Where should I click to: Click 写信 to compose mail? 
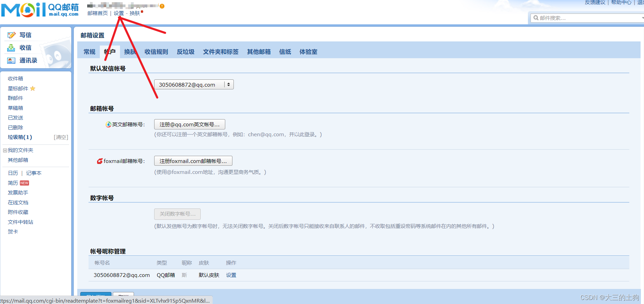point(25,35)
